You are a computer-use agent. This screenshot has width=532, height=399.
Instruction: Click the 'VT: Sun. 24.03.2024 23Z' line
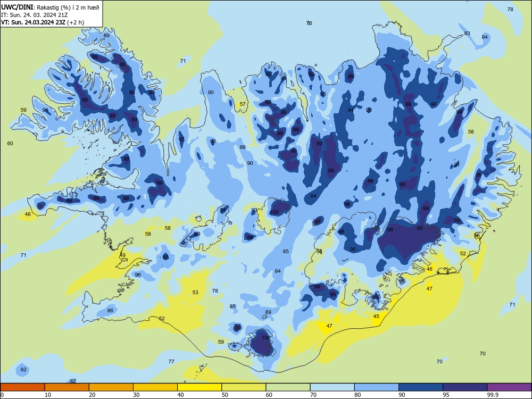pyautogui.click(x=33, y=22)
